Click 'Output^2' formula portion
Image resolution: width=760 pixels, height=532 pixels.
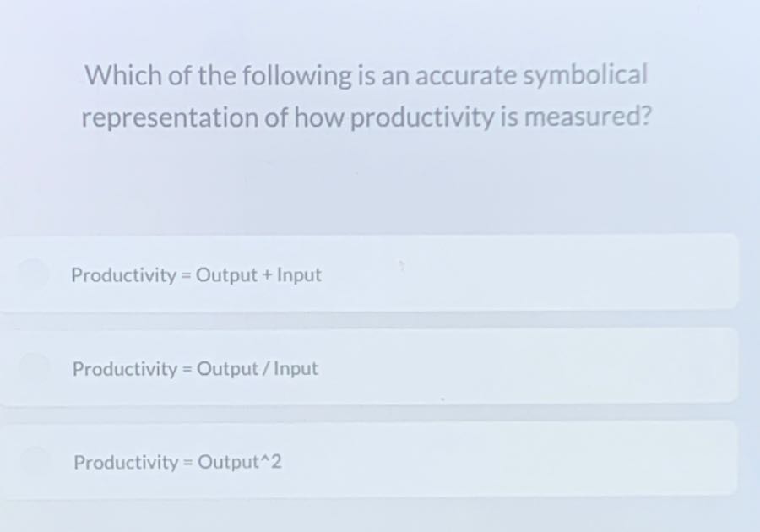pos(240,462)
